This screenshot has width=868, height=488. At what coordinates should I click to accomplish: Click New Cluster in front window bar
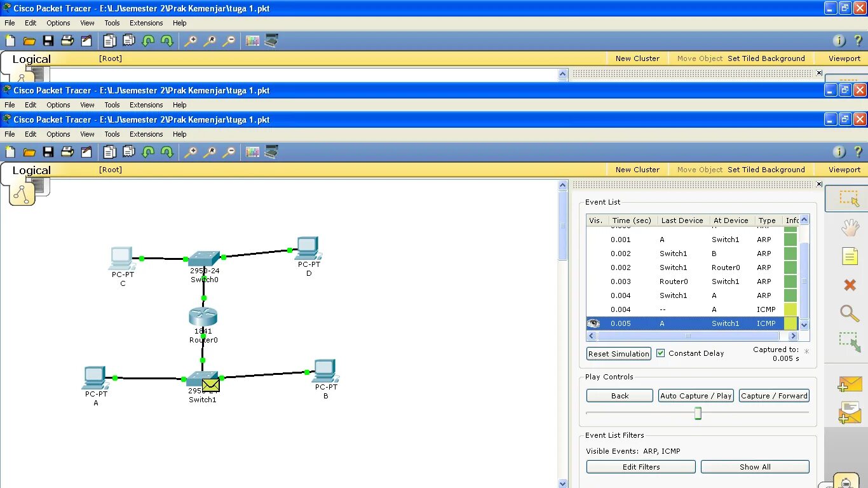pyautogui.click(x=637, y=170)
